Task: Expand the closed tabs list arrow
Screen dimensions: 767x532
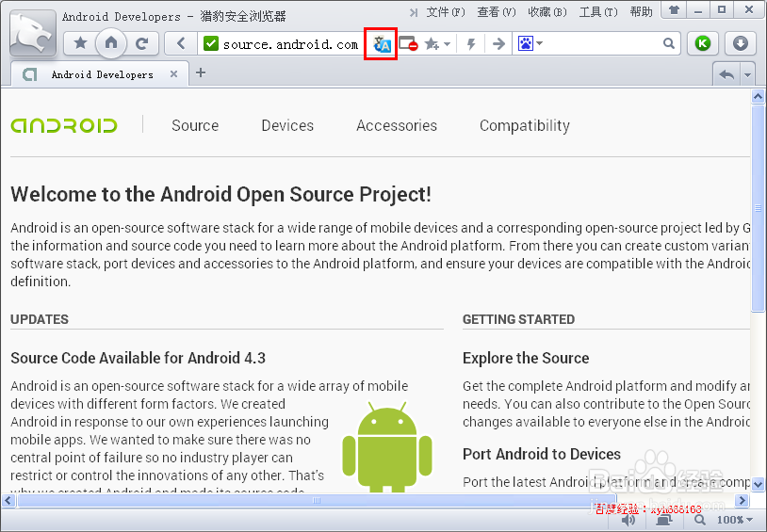Action: 747,74
